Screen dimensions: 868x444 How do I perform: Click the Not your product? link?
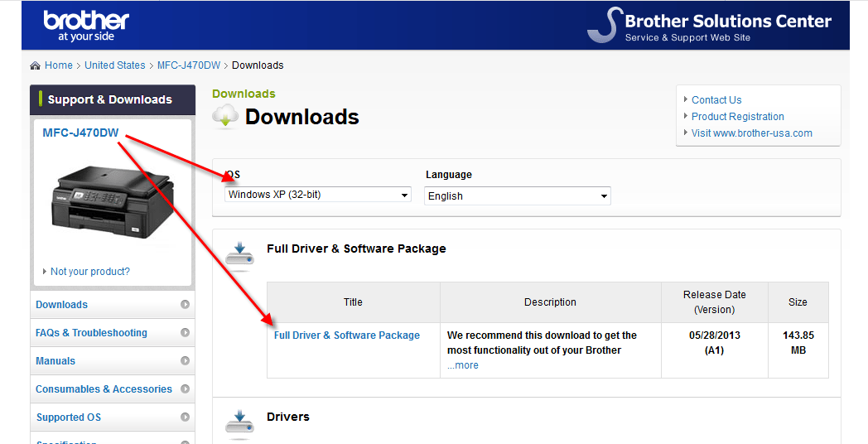tap(89, 272)
